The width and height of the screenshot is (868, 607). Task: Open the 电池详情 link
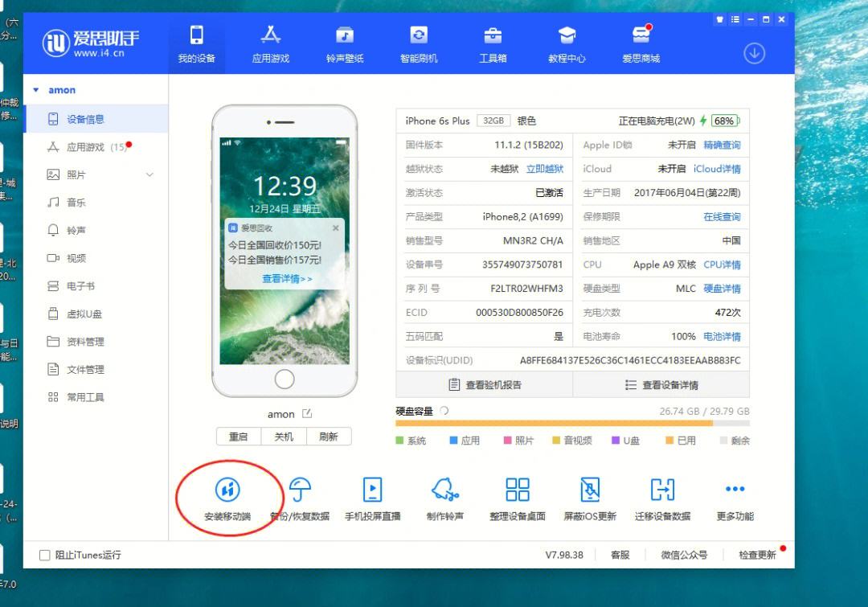click(x=722, y=336)
